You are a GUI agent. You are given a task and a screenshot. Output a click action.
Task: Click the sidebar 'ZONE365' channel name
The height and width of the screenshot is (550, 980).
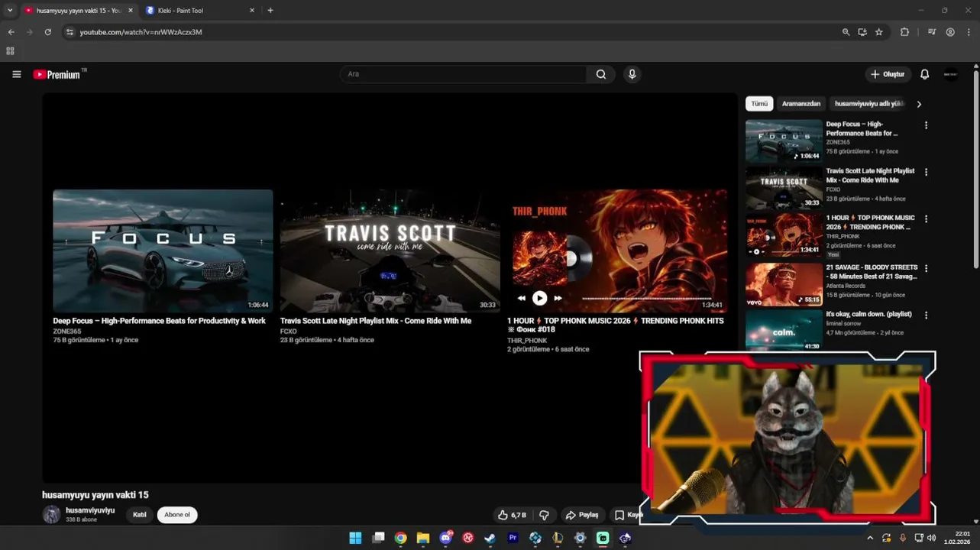click(838, 142)
